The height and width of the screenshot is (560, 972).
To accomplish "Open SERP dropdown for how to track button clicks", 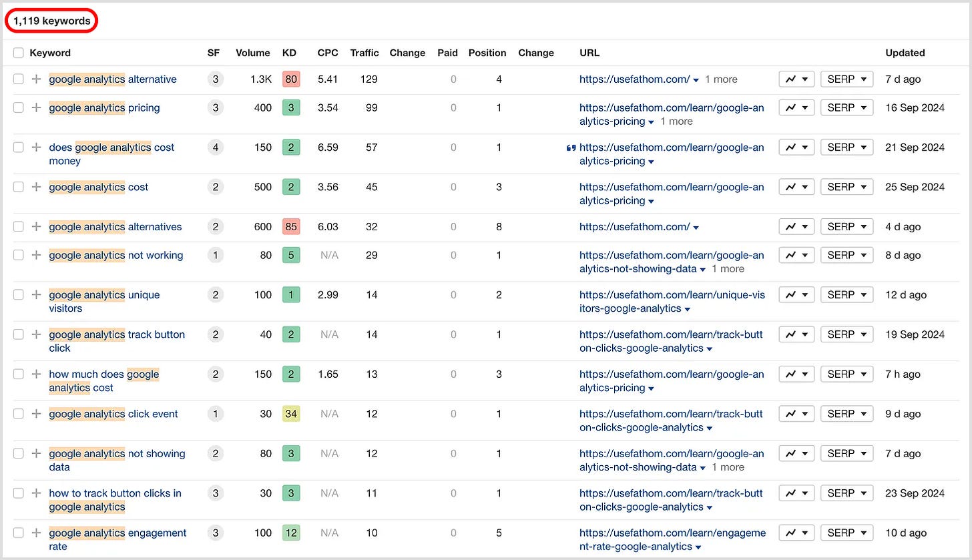I will (x=846, y=493).
